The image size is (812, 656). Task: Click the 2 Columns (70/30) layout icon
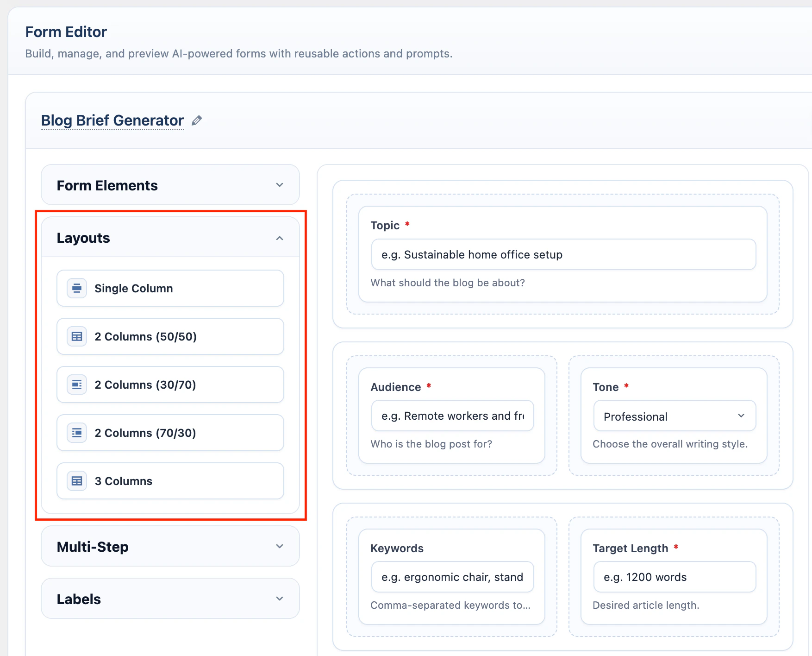(x=77, y=433)
